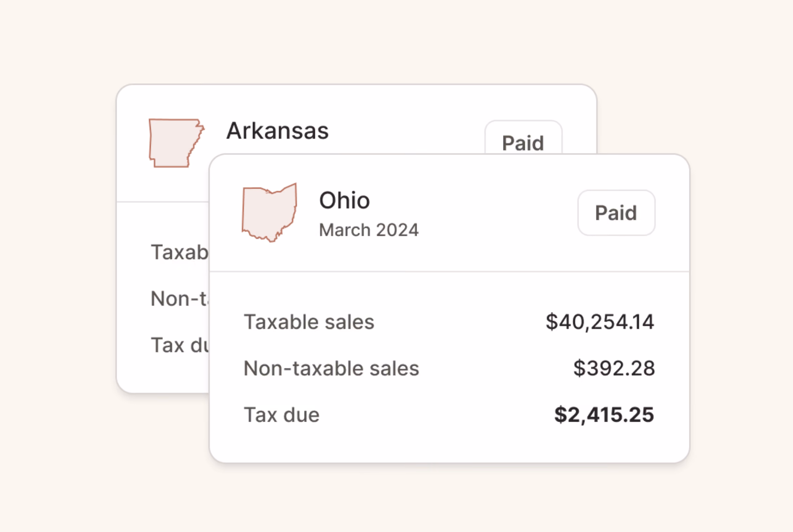
Task: Select the Arkansas card title
Action: pyautogui.click(x=277, y=131)
